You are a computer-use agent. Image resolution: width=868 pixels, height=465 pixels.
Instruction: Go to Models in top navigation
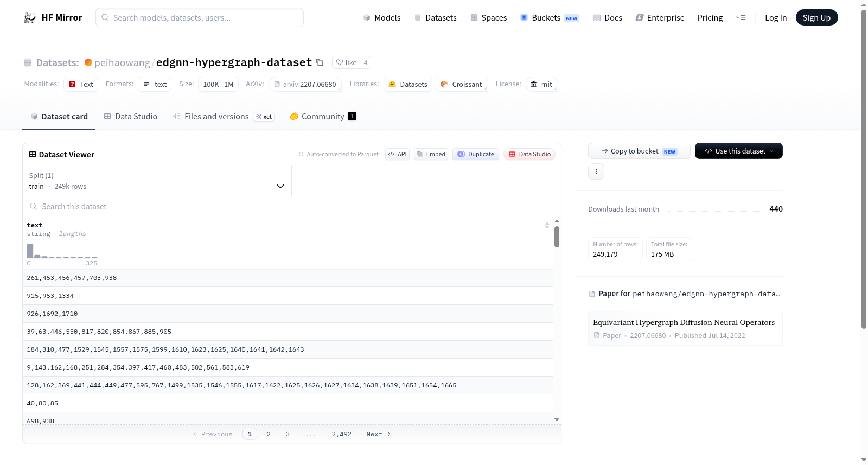pos(382,17)
